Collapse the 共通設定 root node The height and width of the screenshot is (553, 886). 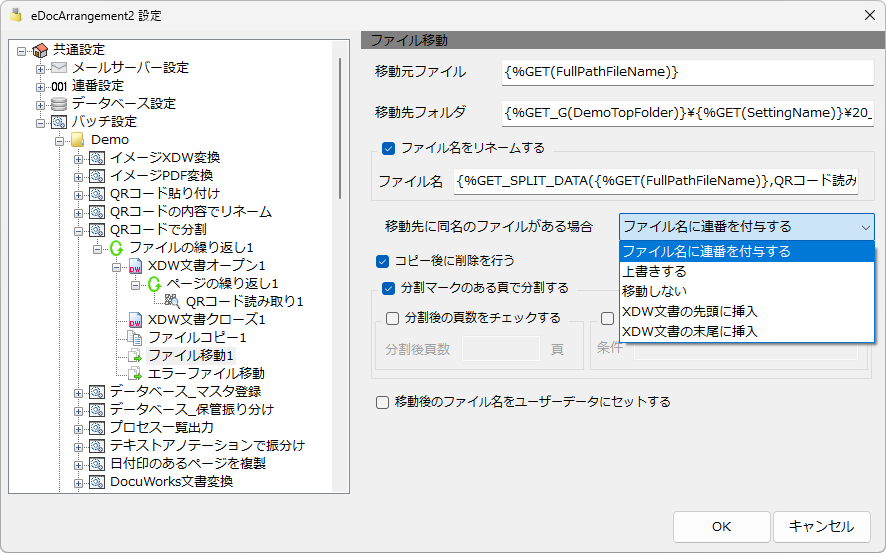pyautogui.click(x=21, y=51)
